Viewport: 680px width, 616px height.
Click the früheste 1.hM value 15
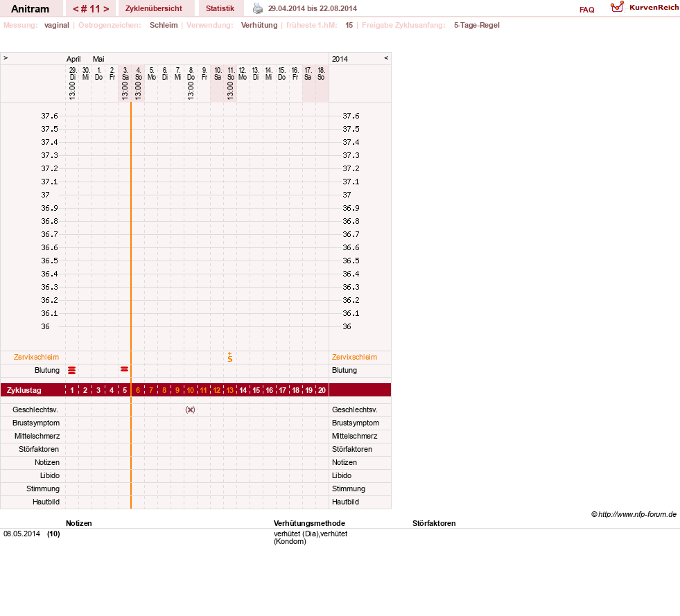pyautogui.click(x=349, y=25)
